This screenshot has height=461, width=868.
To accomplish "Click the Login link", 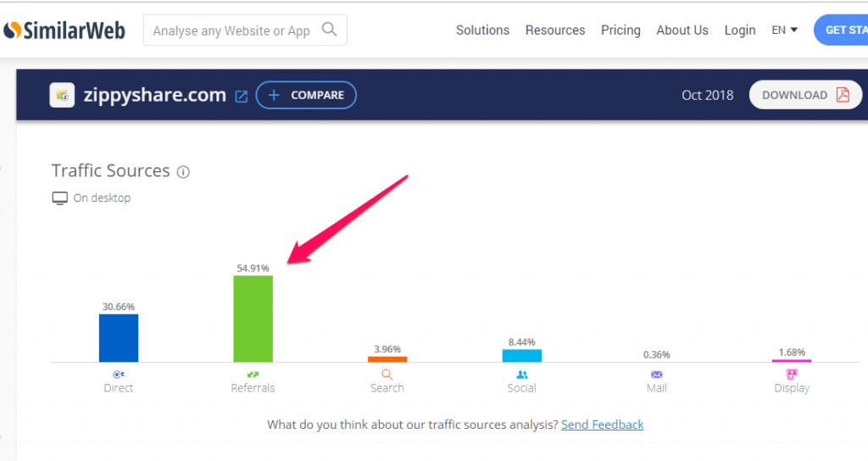I will 740,31.
